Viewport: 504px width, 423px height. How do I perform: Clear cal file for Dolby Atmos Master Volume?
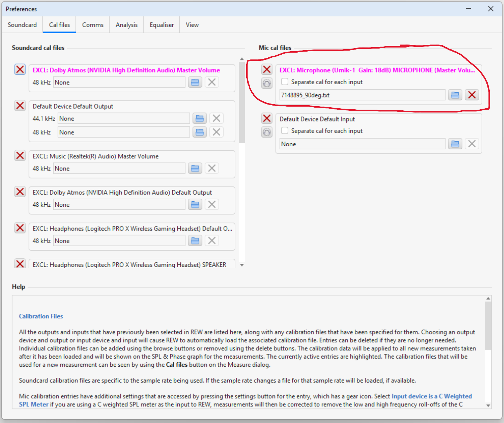point(212,82)
